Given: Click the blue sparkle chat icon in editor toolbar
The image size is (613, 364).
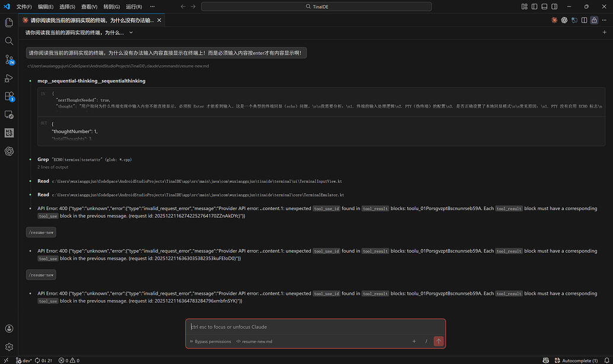Looking at the screenshot, I should coord(575,20).
